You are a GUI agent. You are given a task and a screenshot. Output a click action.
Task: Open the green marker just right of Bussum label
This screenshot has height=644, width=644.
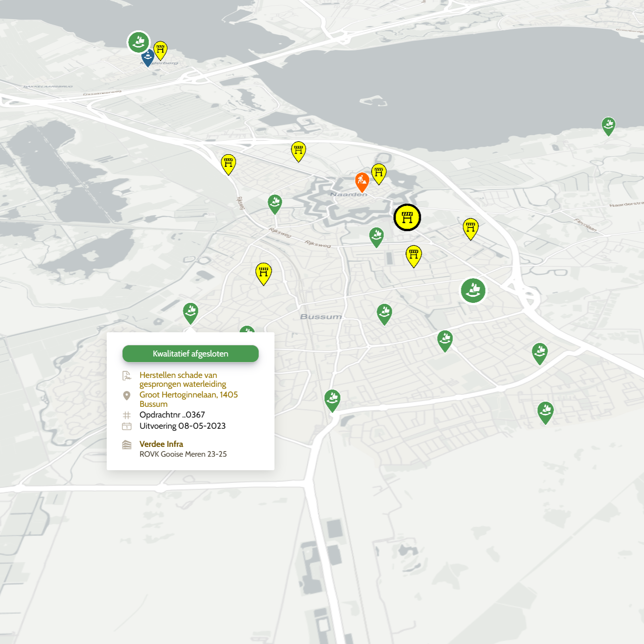pyautogui.click(x=384, y=314)
